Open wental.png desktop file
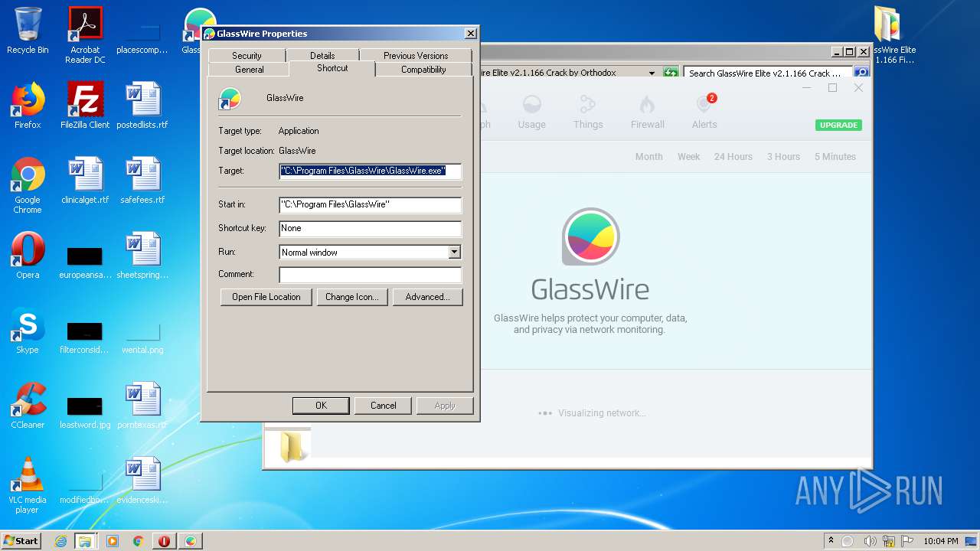This screenshot has height=551, width=980. point(142,338)
